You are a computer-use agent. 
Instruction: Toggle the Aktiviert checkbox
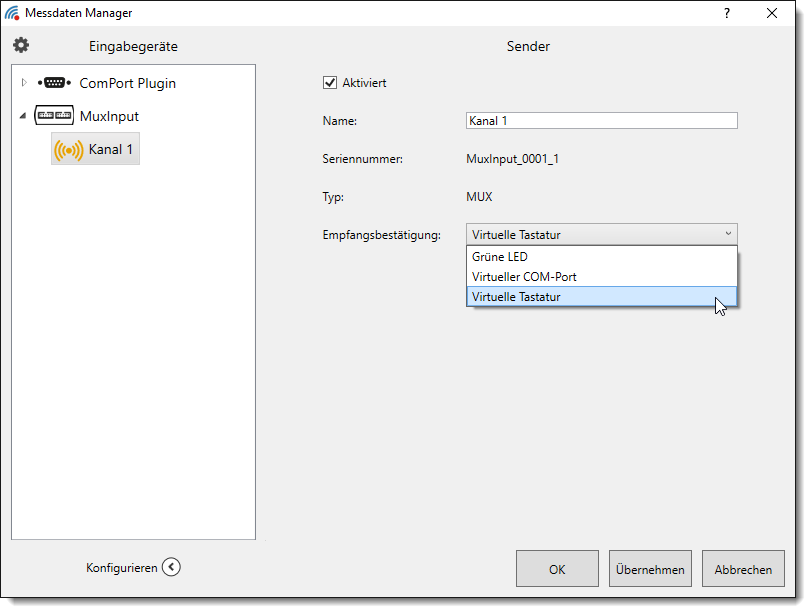click(x=330, y=83)
